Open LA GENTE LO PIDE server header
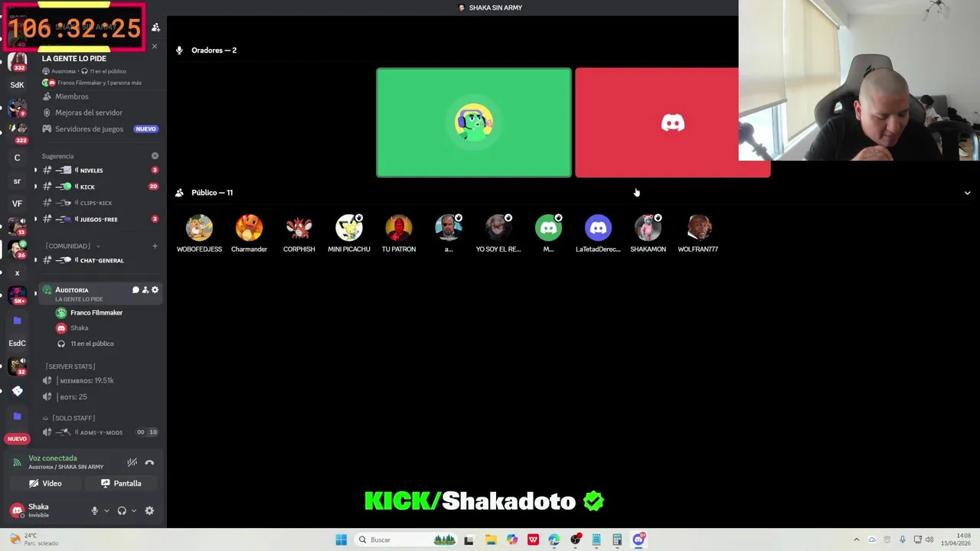This screenshot has width=980, height=551. [74, 58]
